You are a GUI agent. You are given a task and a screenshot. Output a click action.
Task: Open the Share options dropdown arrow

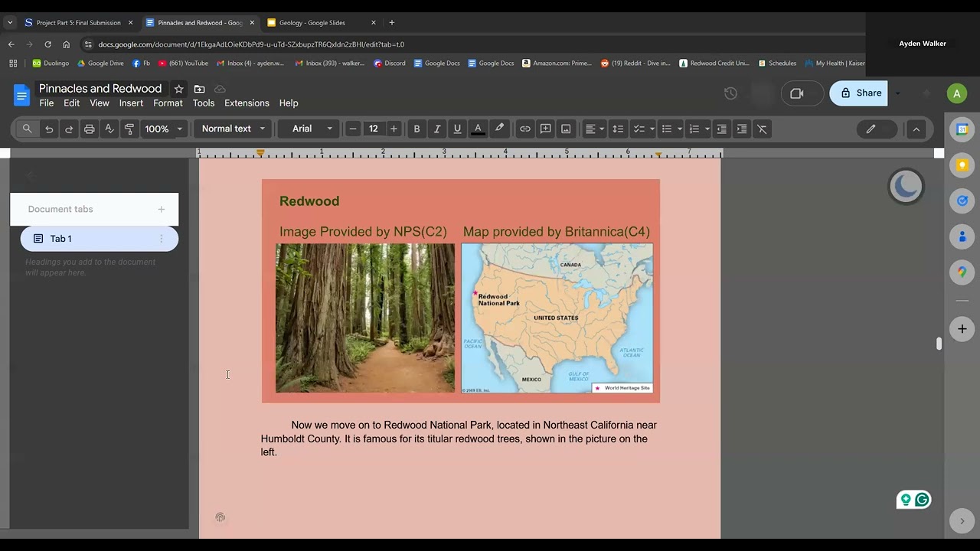click(x=897, y=93)
